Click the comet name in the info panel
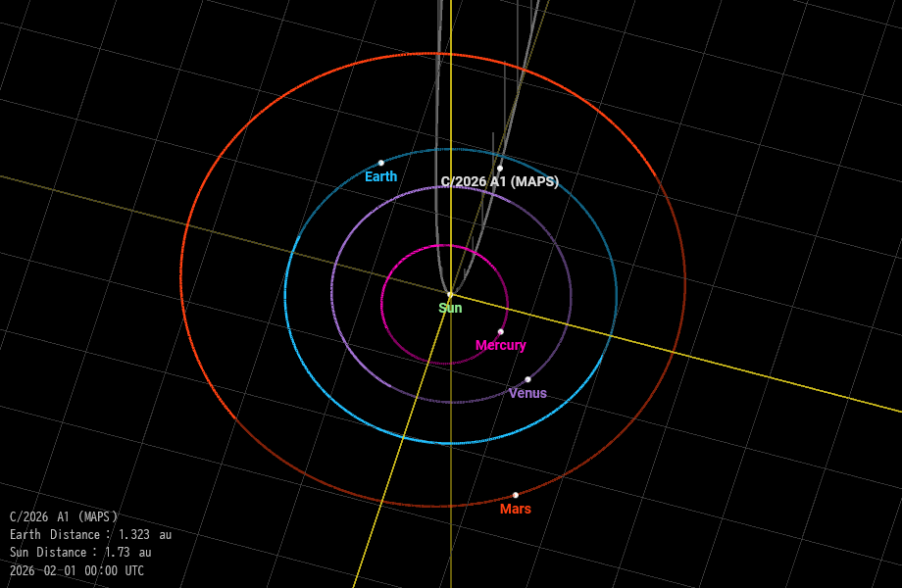902x588 pixels. [64, 517]
